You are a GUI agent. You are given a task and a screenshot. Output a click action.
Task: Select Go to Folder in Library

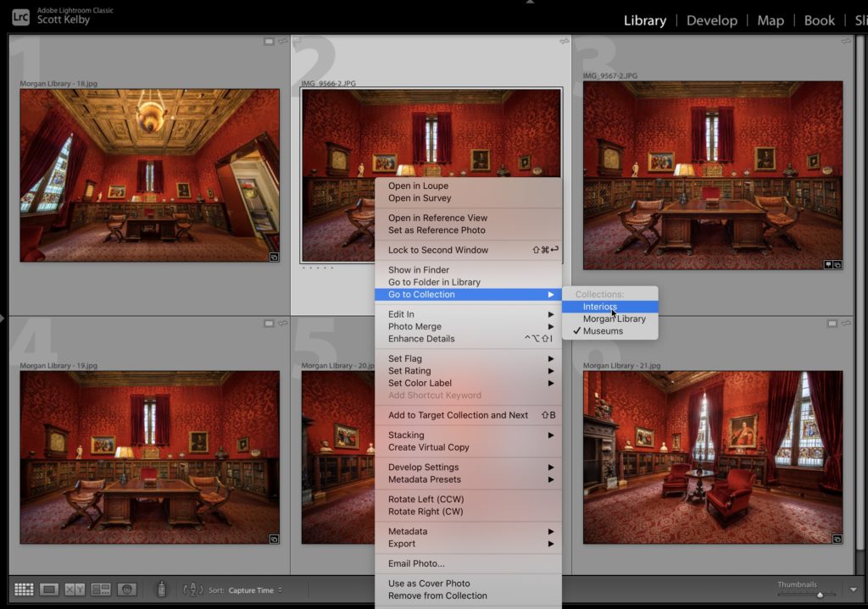(x=468, y=282)
